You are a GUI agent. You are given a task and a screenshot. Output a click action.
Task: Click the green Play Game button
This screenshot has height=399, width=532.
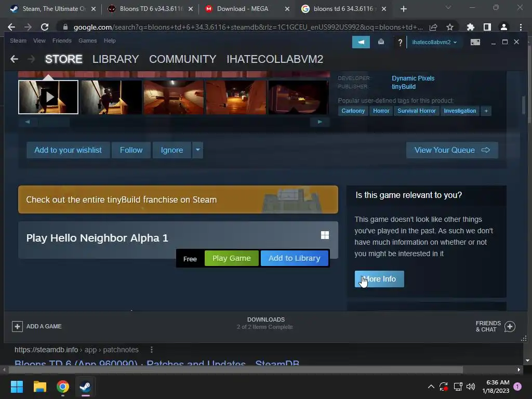click(x=231, y=258)
